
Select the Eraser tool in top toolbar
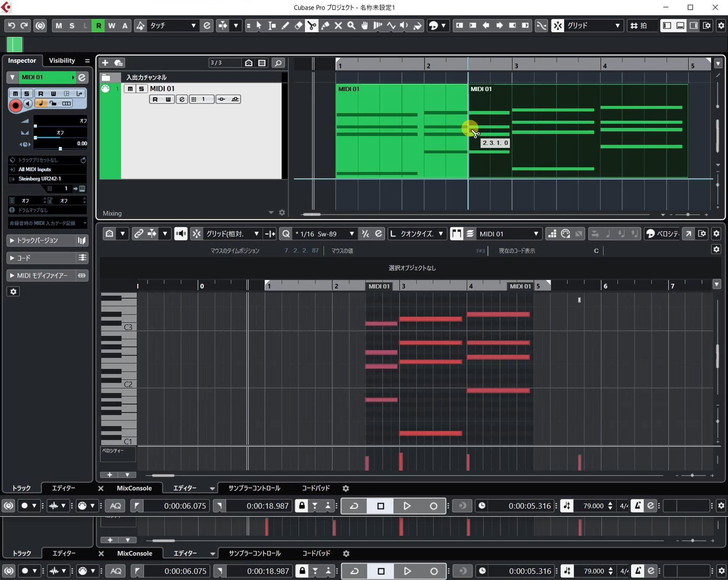pyautogui.click(x=299, y=26)
